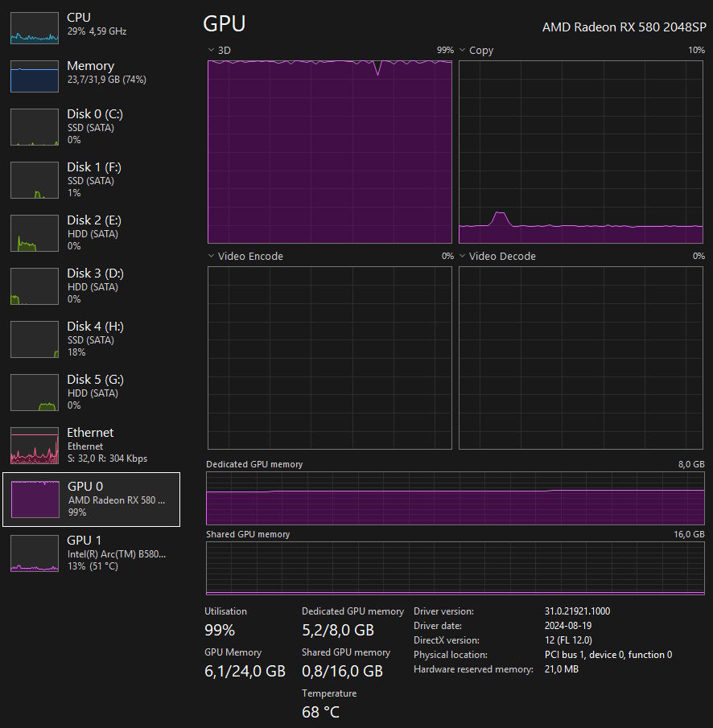
Task: Click the driver version 31.0.21921.1000
Action: (x=577, y=611)
